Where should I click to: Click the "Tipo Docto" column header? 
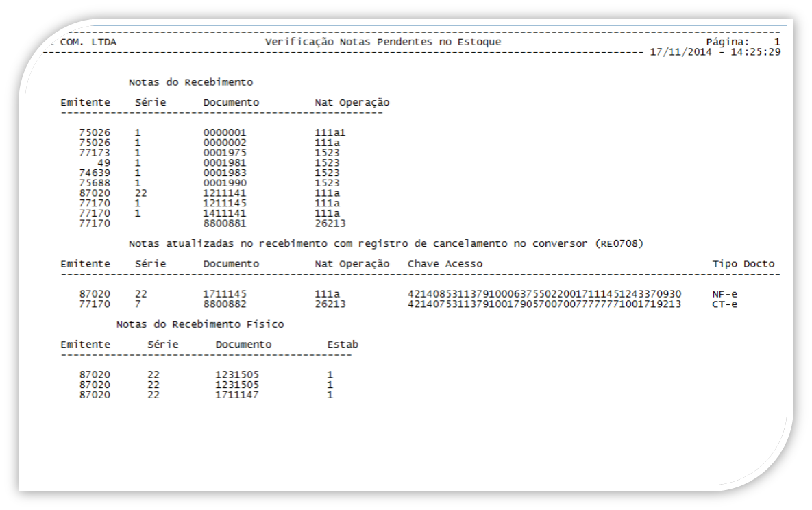(743, 264)
